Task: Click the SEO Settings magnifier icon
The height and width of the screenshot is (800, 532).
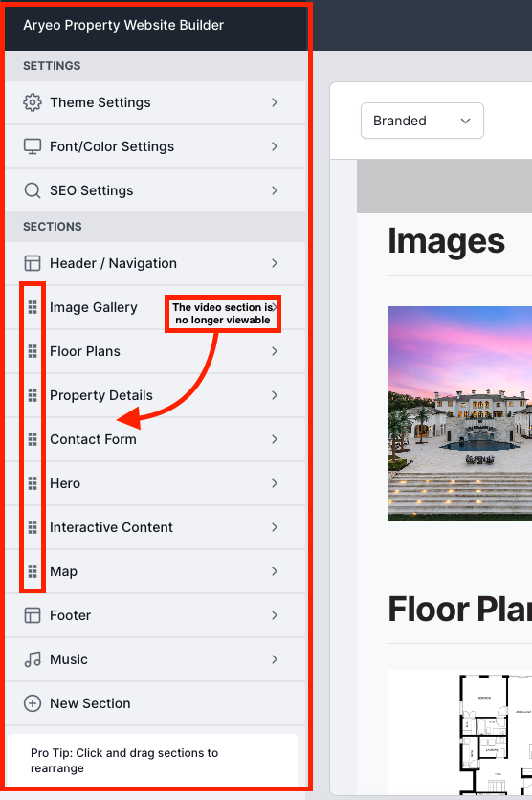Action: [x=33, y=190]
